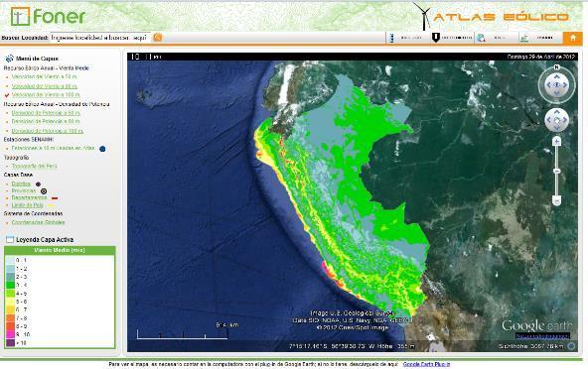The image size is (588, 369).
Task: Enable Velocidad del Viento a 50 m layer
Action: tap(45, 76)
